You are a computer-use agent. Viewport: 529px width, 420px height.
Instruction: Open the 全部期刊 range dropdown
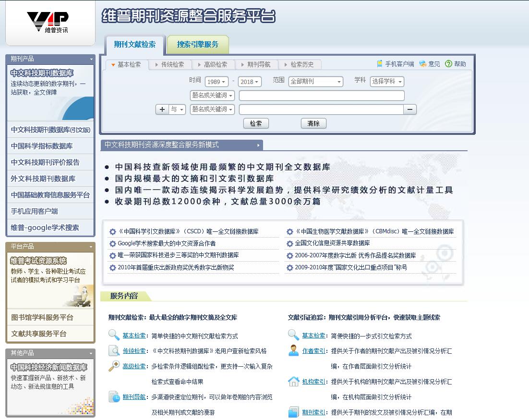click(x=316, y=81)
